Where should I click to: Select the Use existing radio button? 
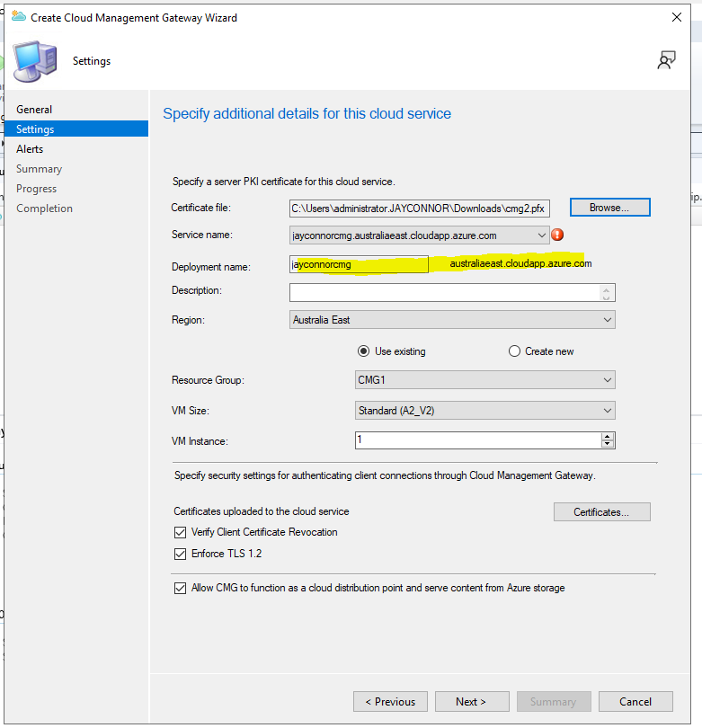click(x=363, y=351)
